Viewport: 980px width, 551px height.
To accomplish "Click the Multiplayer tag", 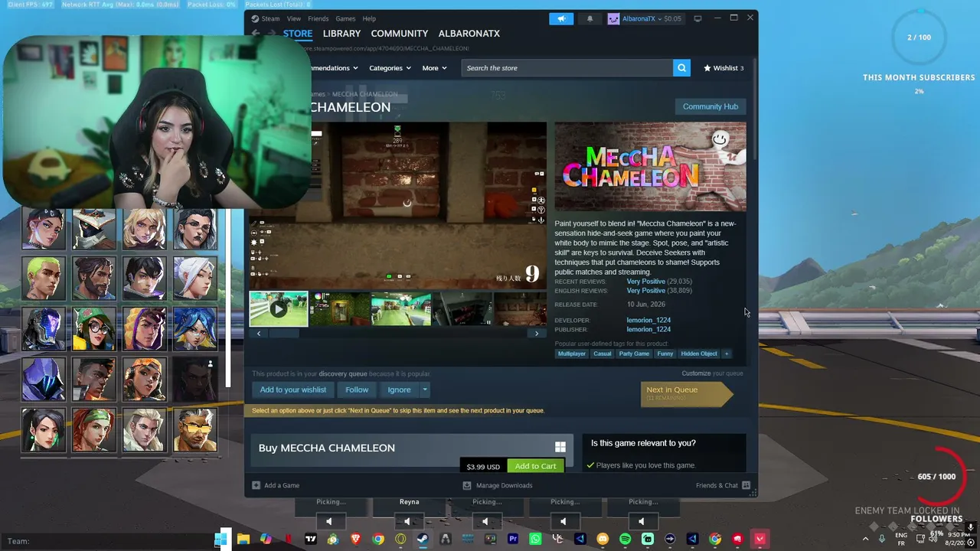I will click(572, 354).
